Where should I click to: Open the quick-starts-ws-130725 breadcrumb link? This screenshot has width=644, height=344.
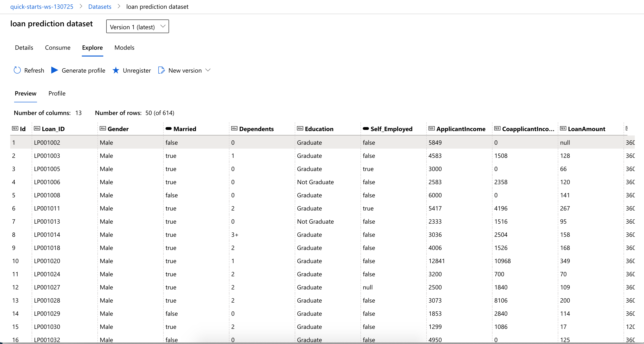[42, 7]
